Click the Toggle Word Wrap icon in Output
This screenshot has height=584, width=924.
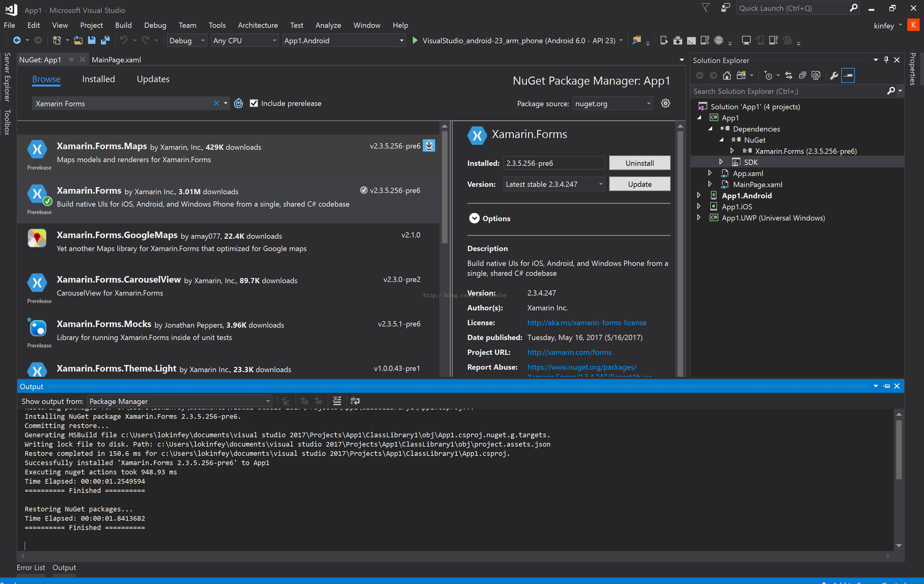click(x=355, y=401)
